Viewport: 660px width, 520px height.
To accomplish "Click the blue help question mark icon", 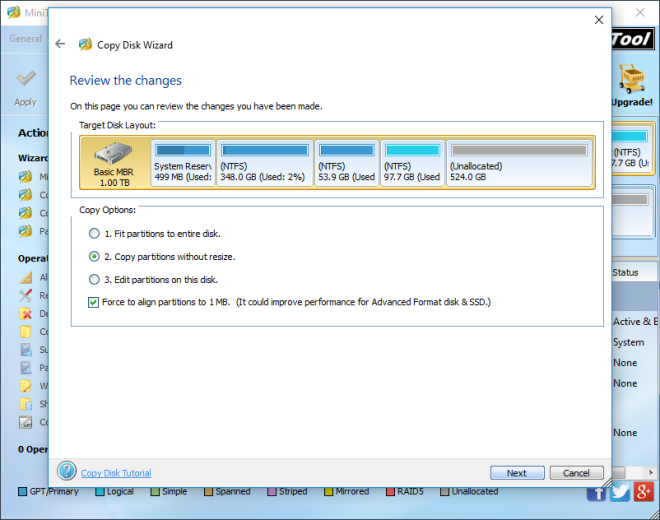I will click(x=67, y=471).
